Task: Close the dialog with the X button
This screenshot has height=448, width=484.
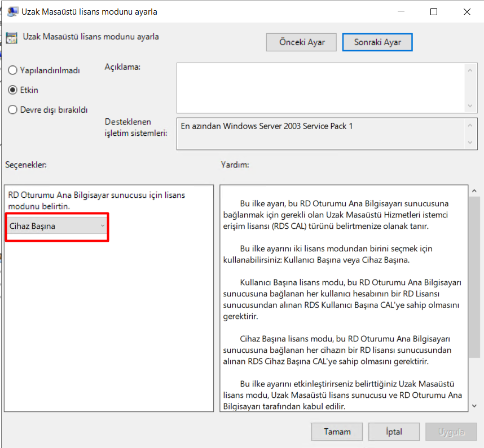Action: pyautogui.click(x=467, y=12)
